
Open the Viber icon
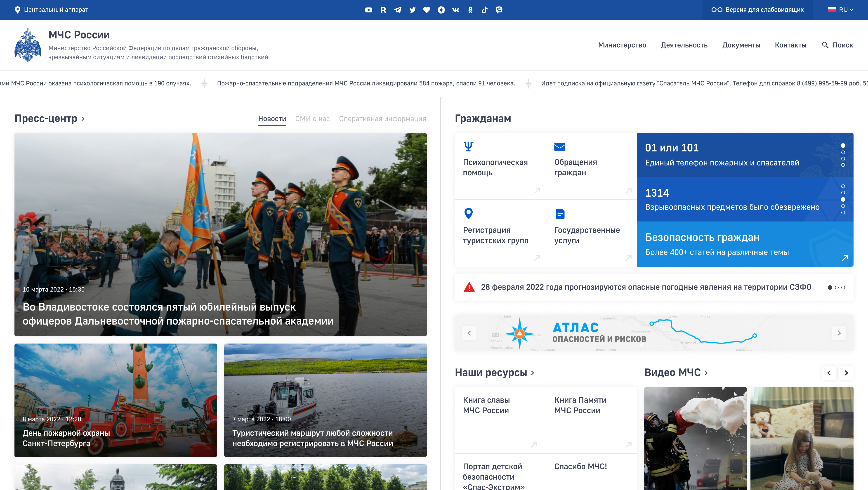[x=499, y=10]
